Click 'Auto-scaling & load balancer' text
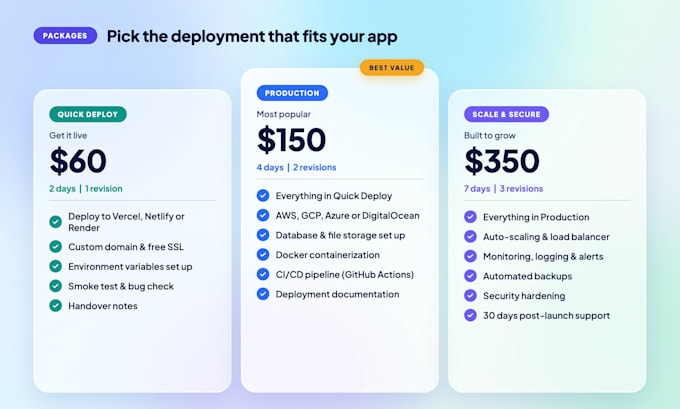The width and height of the screenshot is (680, 409). click(x=546, y=237)
